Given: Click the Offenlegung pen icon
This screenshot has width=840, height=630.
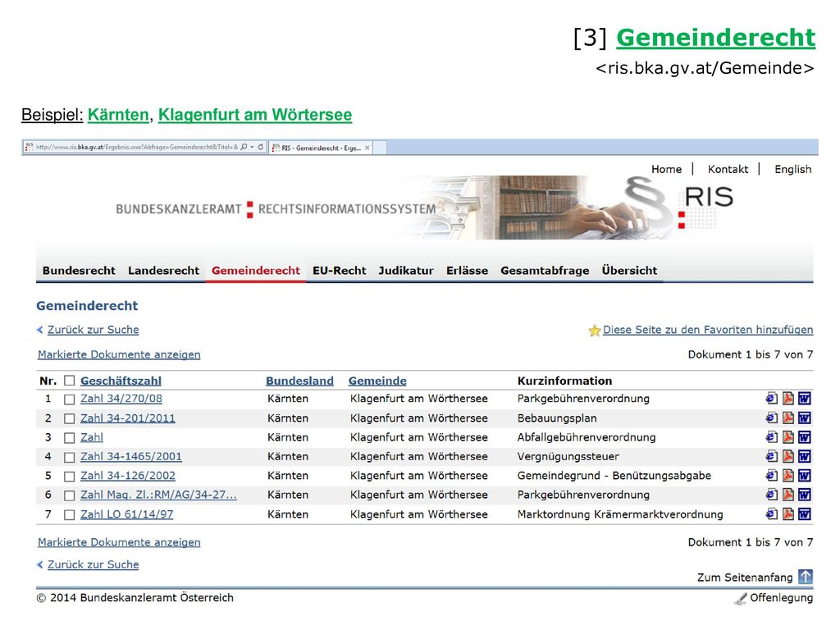Looking at the screenshot, I should tap(741, 598).
